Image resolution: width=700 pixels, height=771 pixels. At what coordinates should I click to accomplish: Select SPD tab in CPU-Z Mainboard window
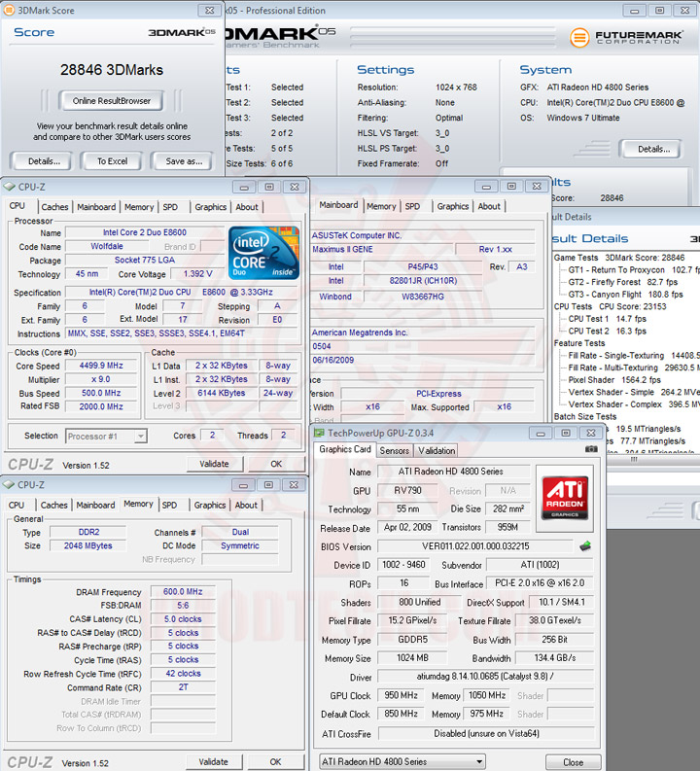tap(412, 206)
